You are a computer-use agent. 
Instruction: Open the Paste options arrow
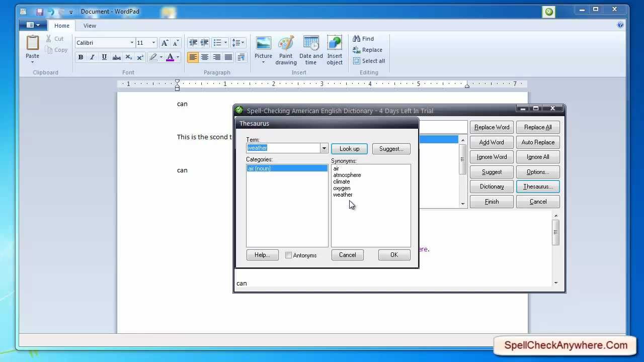pyautogui.click(x=33, y=62)
